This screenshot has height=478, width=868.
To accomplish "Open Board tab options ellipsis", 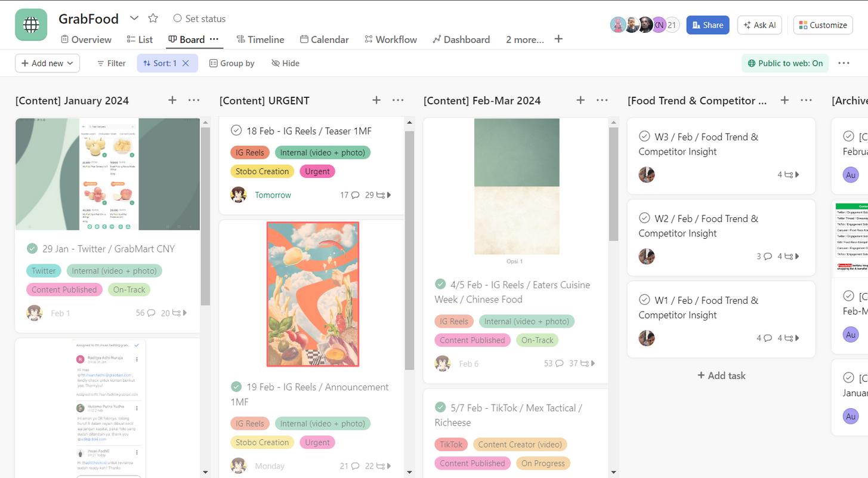I will point(214,39).
